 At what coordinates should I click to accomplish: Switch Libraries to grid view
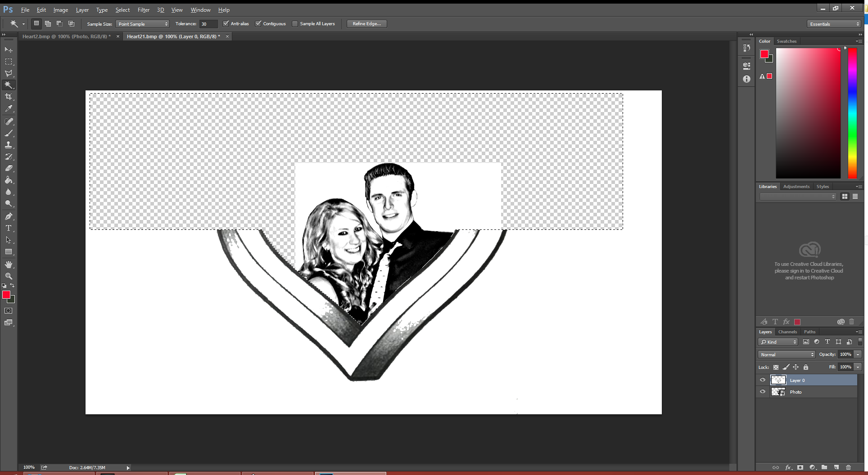pos(845,197)
